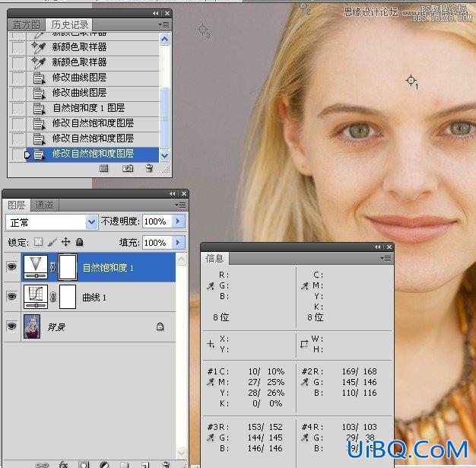The height and width of the screenshot is (468, 476).
Task: Create new document from current history state
Action: 104,168
